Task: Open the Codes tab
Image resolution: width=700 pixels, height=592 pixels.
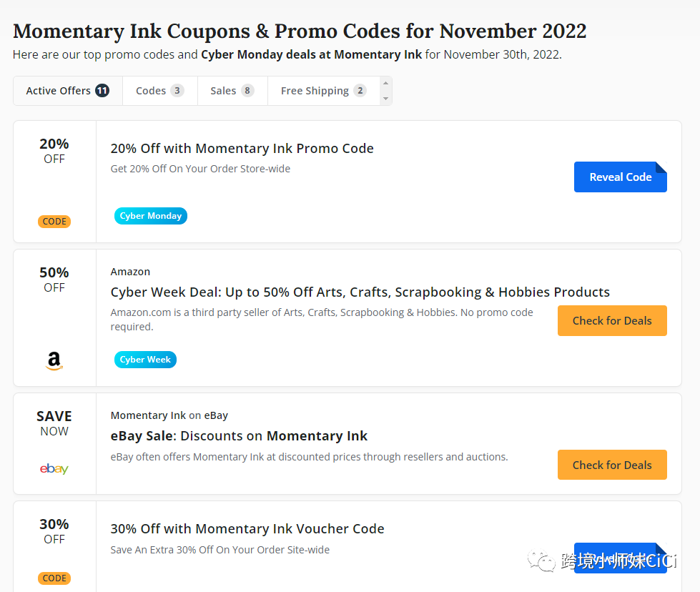Action: tap(159, 91)
